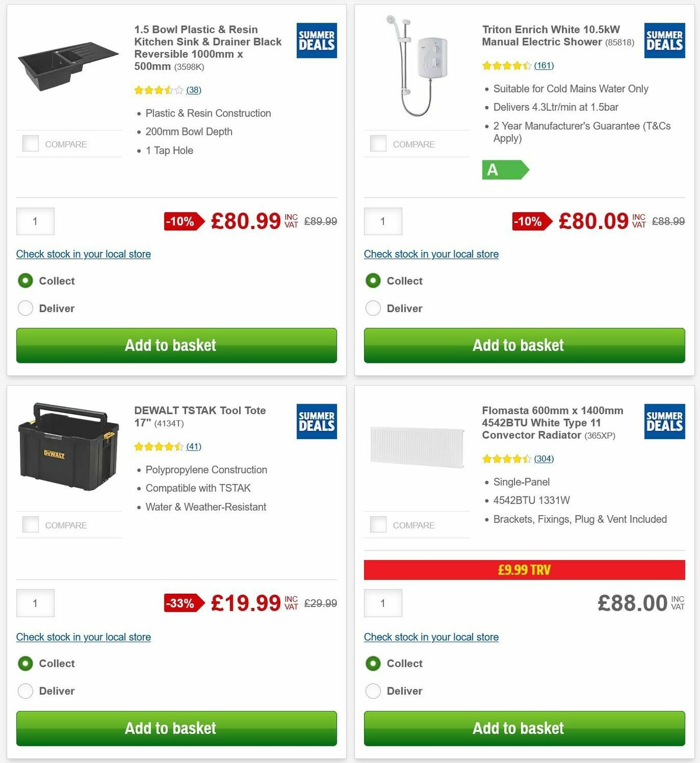Viewport: 700px width, 763px height.
Task: Click the quantity field for the radiator
Action: point(383,603)
